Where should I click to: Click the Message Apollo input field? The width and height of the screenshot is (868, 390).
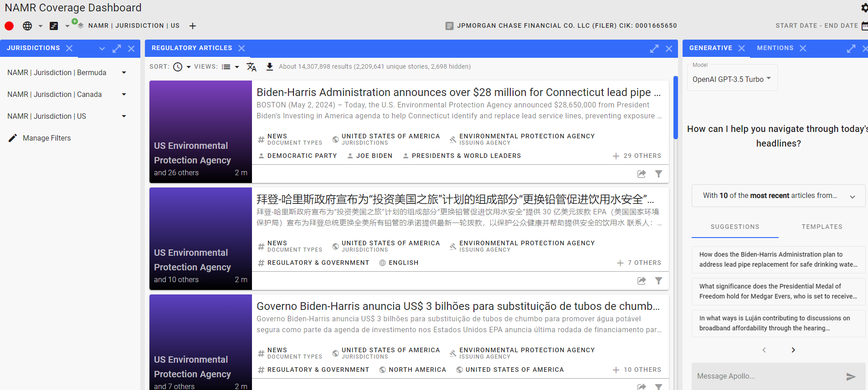tap(768, 376)
